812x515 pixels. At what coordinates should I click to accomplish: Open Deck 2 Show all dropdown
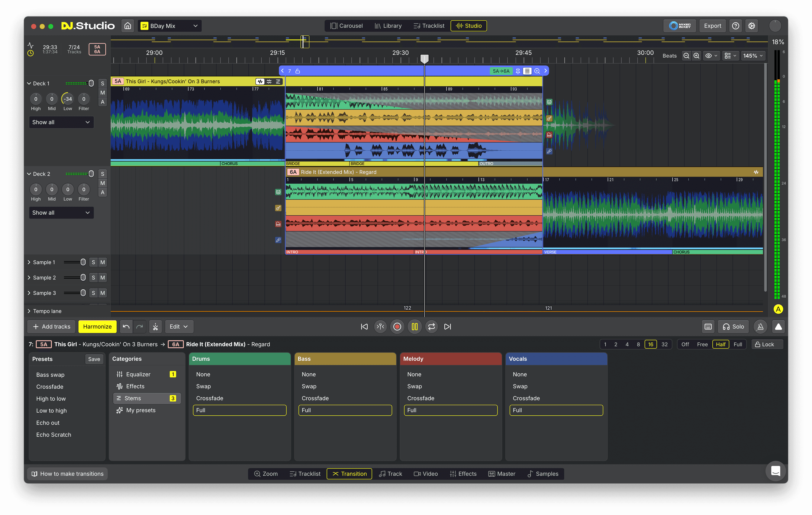pos(61,213)
